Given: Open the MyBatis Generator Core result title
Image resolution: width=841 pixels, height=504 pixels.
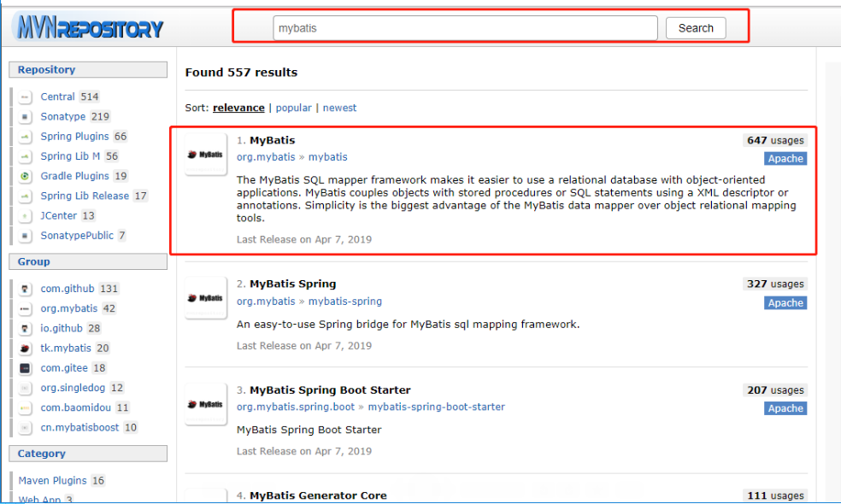Looking at the screenshot, I should tap(318, 496).
